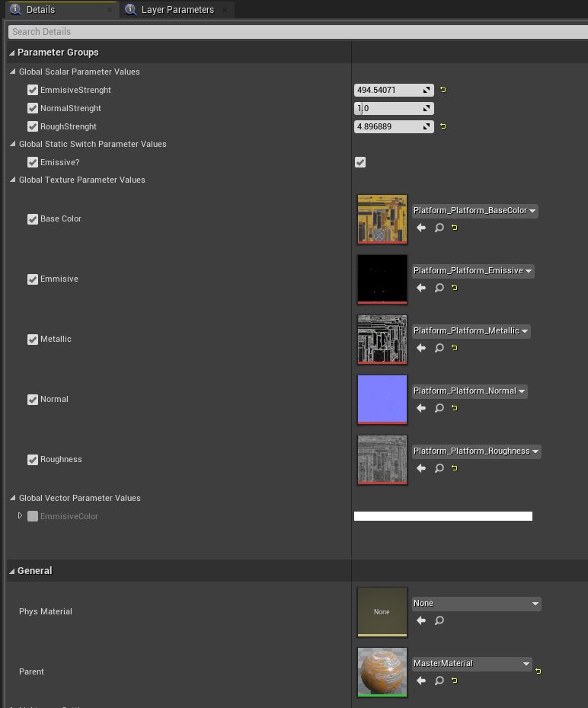Uncheck the Base Color texture override
The width and height of the screenshot is (588, 708).
(x=33, y=219)
